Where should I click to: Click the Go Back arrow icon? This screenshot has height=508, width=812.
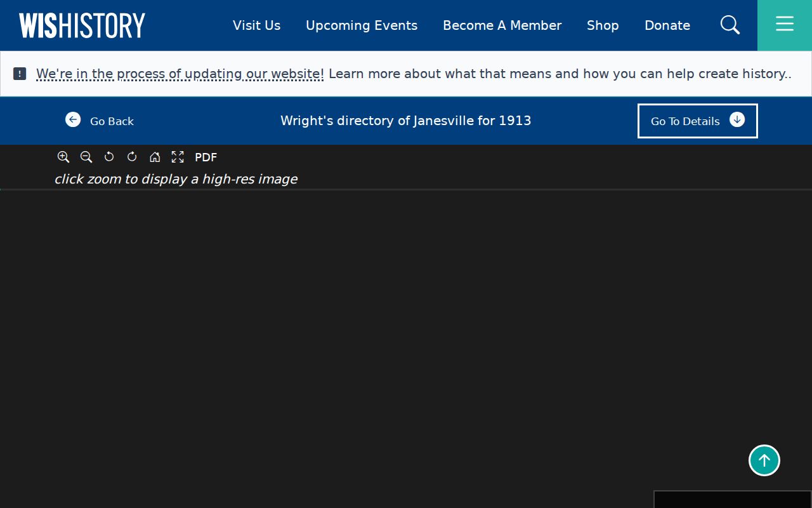(x=73, y=119)
